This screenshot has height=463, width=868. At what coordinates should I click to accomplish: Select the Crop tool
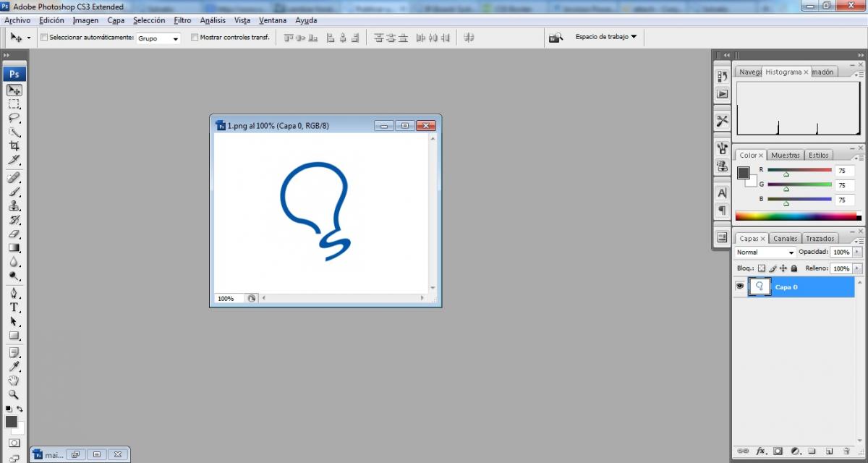click(14, 146)
